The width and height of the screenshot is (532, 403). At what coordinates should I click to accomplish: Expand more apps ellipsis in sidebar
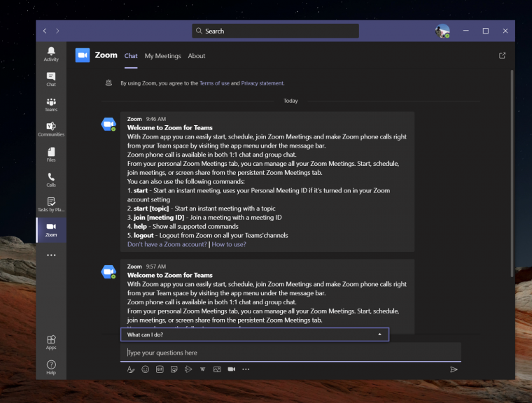51,255
